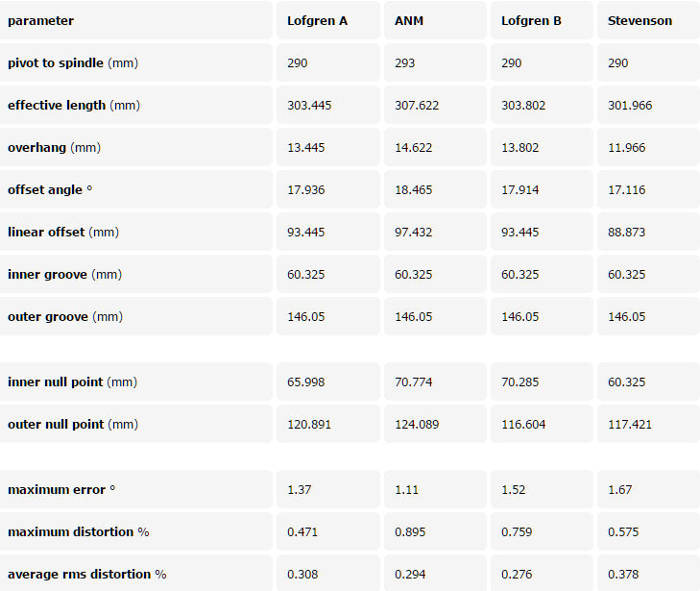Select Lofgren B inner null point 70.285
Screen dimensions: 700x591
(519, 382)
